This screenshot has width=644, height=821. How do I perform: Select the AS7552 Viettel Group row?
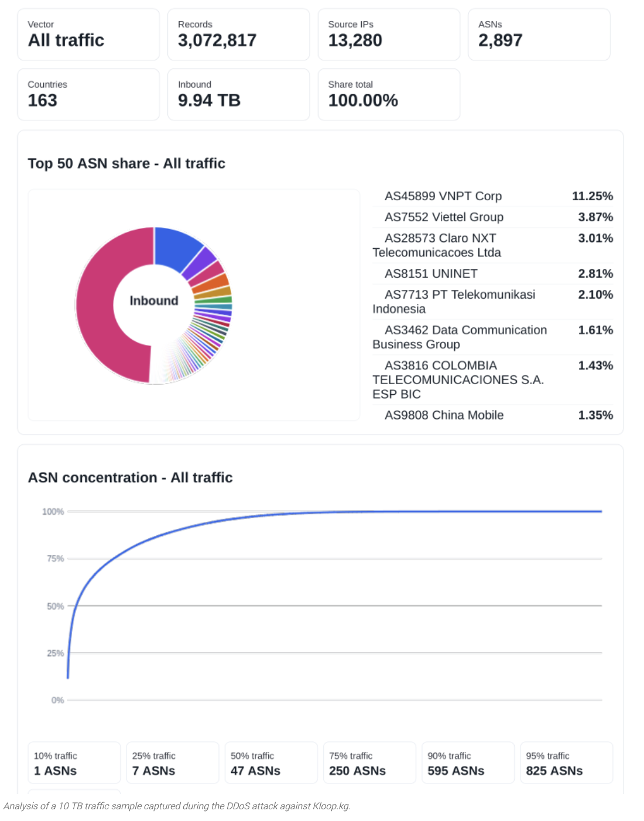tap(493, 217)
